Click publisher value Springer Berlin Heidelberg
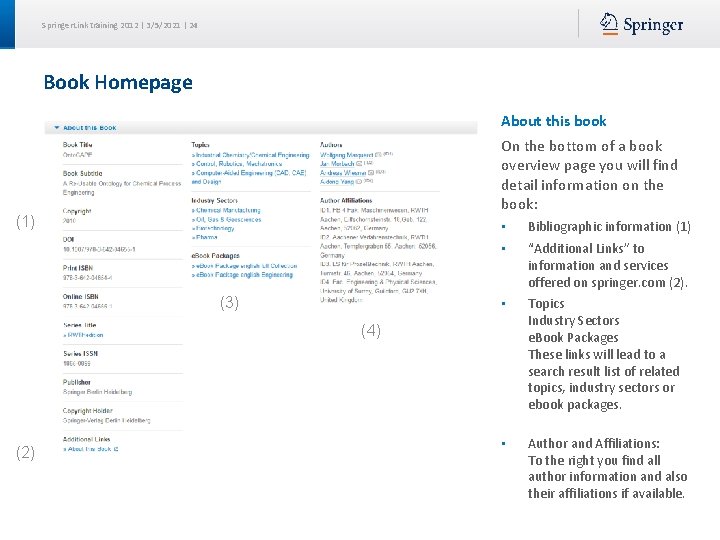This screenshot has height=540, width=720. (97, 392)
